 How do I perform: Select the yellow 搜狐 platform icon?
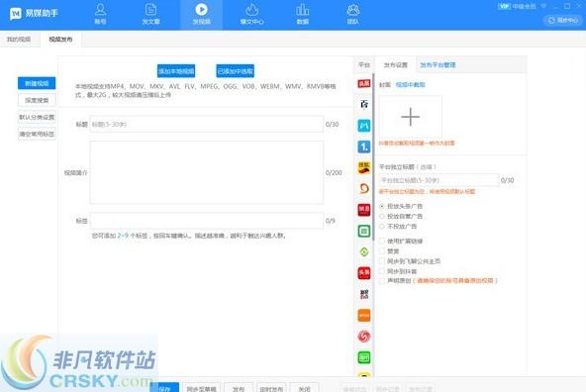click(364, 167)
